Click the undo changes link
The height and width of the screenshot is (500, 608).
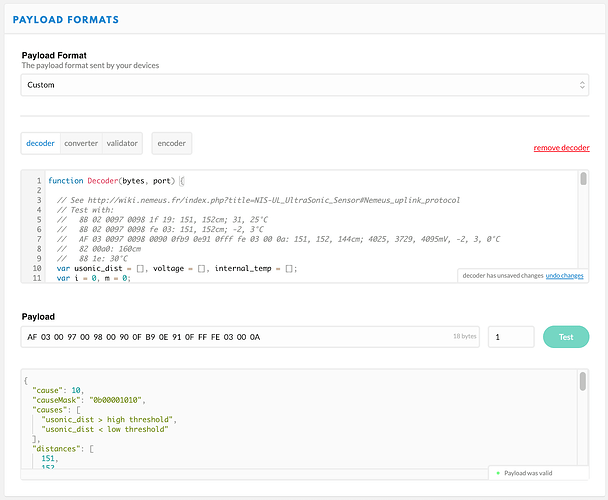(x=564, y=276)
